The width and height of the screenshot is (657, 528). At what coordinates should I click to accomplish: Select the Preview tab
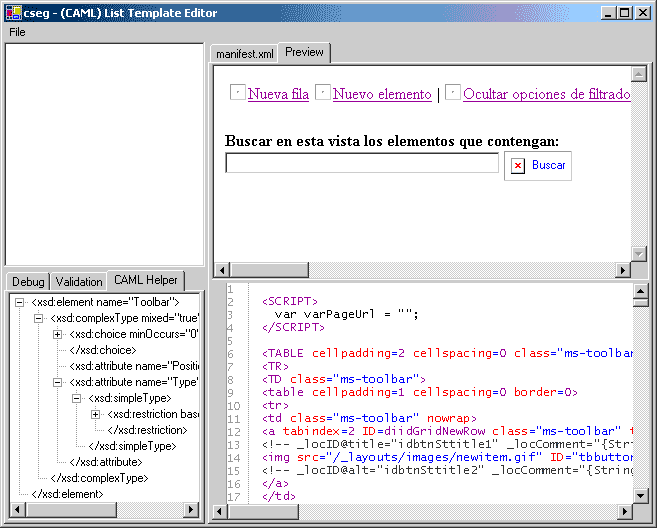[305, 52]
